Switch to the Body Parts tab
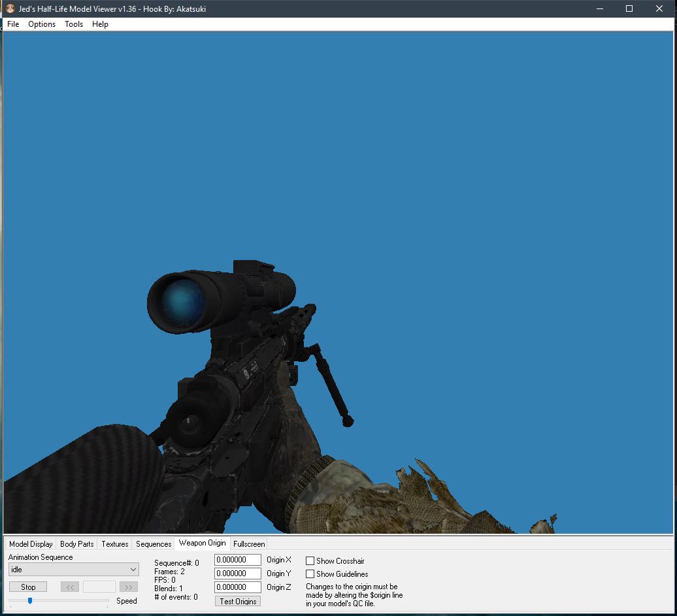This screenshot has height=616, width=677. [77, 544]
